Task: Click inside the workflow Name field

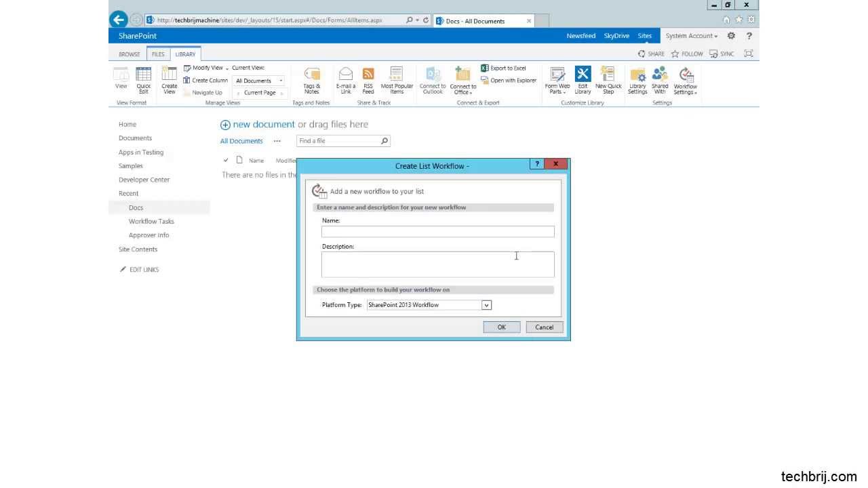Action: point(437,232)
